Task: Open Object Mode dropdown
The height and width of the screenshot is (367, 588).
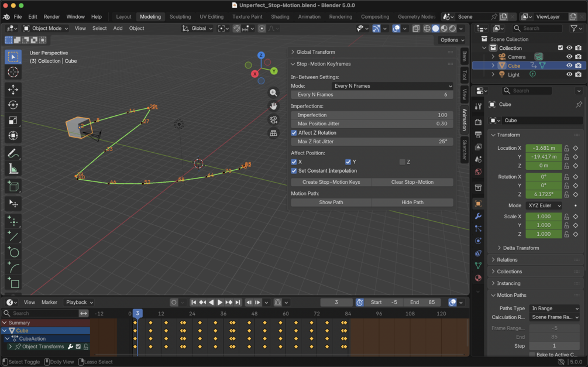Action: click(46, 29)
